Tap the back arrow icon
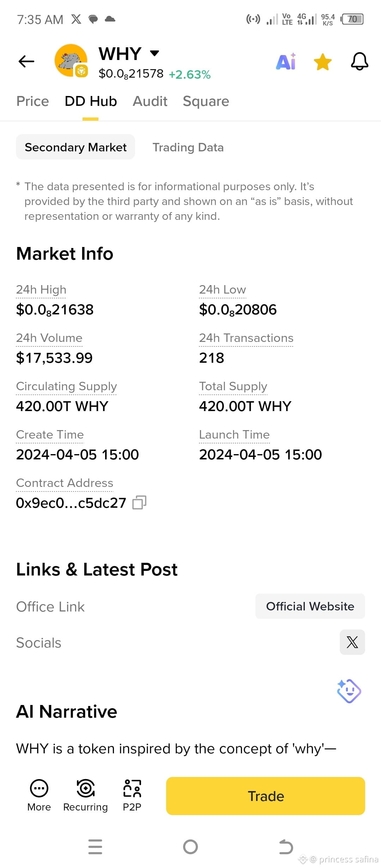Screen dimensions: 381x868 (26, 61)
